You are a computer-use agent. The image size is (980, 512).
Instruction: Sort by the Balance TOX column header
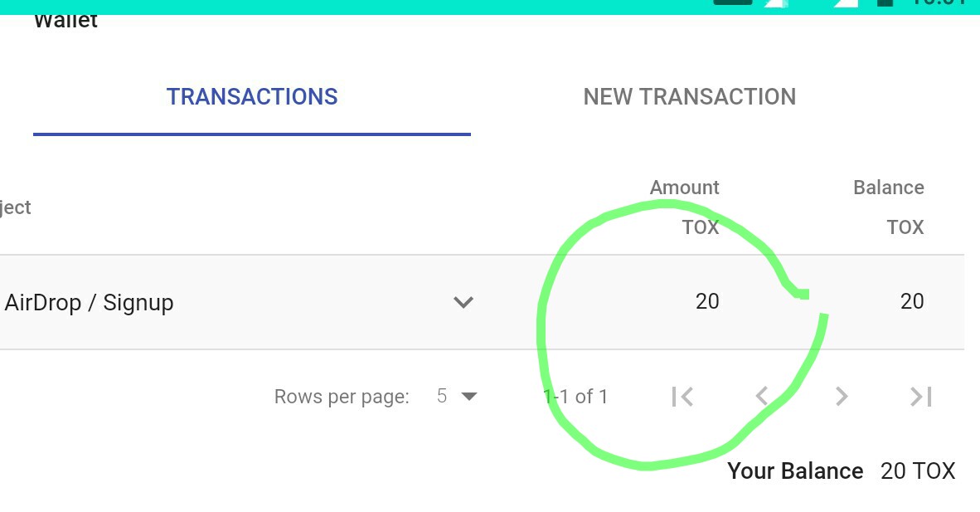pyautogui.click(x=889, y=207)
